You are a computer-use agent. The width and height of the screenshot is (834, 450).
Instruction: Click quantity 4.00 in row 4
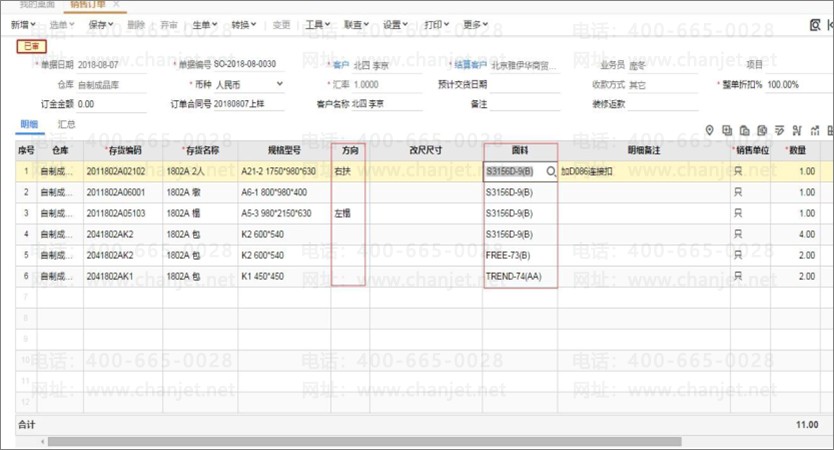(x=796, y=234)
